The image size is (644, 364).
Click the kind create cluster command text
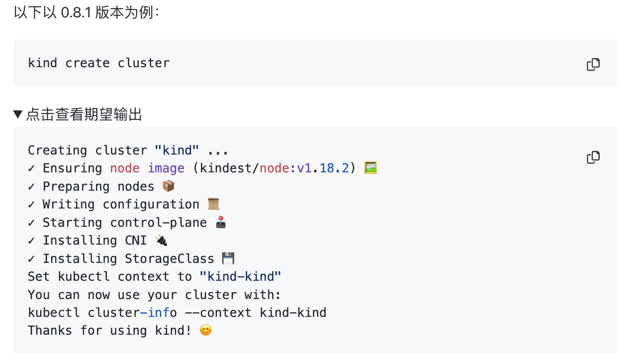(99, 63)
